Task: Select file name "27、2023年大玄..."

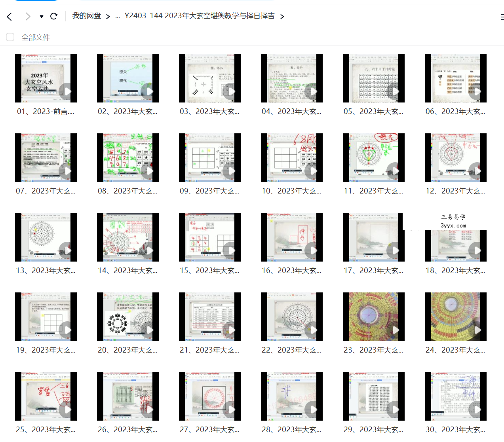Action: point(209,430)
